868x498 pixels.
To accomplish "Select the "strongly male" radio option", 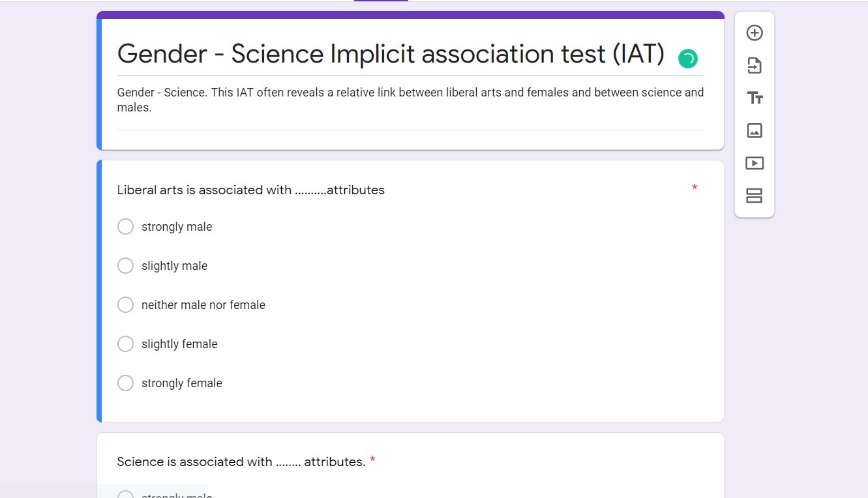I will click(x=125, y=226).
